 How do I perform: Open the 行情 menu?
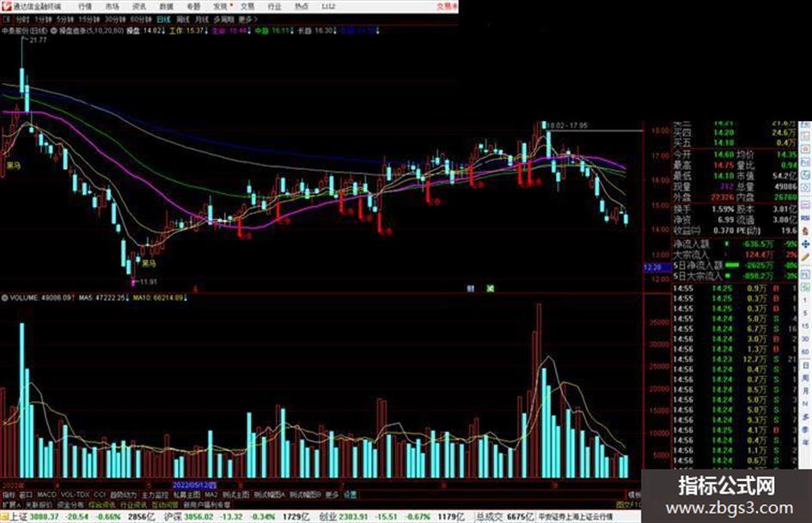(85, 6)
